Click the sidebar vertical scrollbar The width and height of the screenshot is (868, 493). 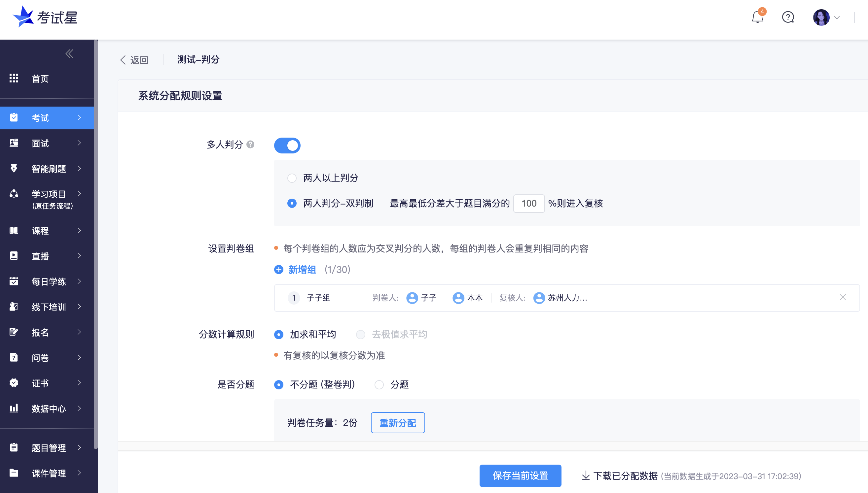click(x=96, y=245)
